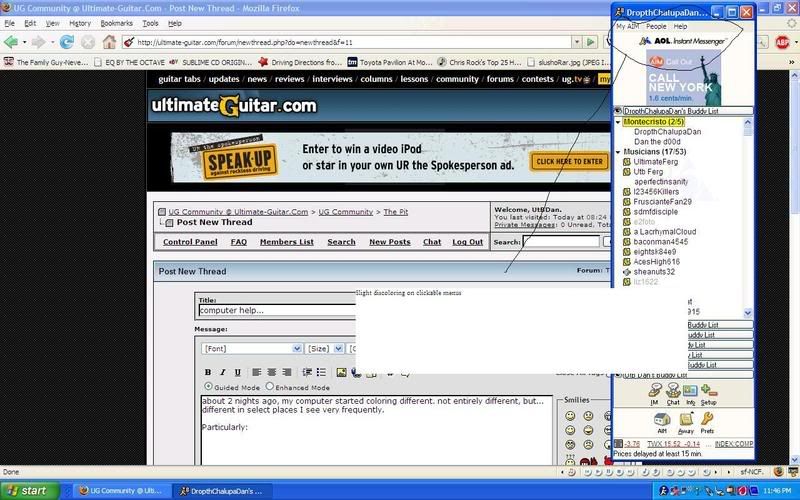Click the stop loading icon
The height and width of the screenshot is (500, 800).
click(88, 42)
